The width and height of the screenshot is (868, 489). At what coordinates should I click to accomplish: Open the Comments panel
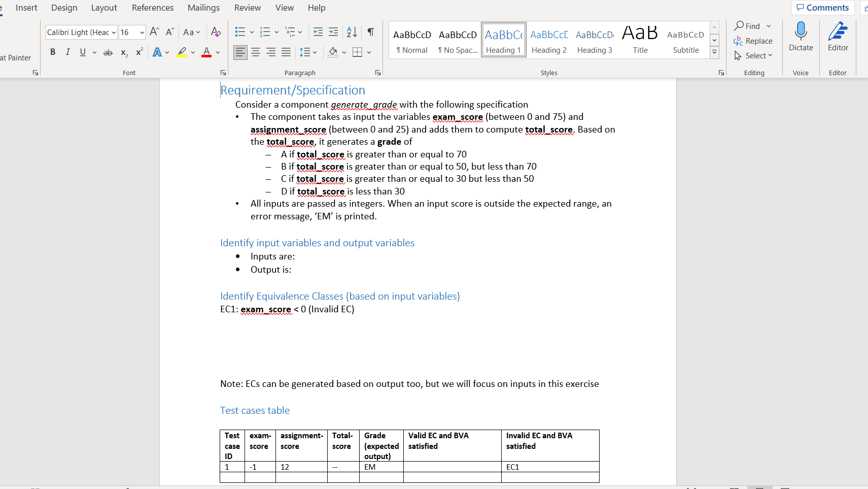point(822,8)
